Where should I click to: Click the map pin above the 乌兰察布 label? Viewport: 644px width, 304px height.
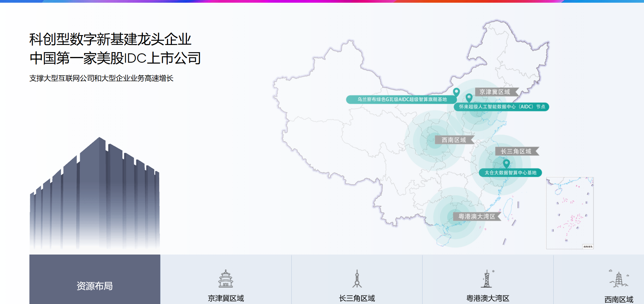(456, 92)
